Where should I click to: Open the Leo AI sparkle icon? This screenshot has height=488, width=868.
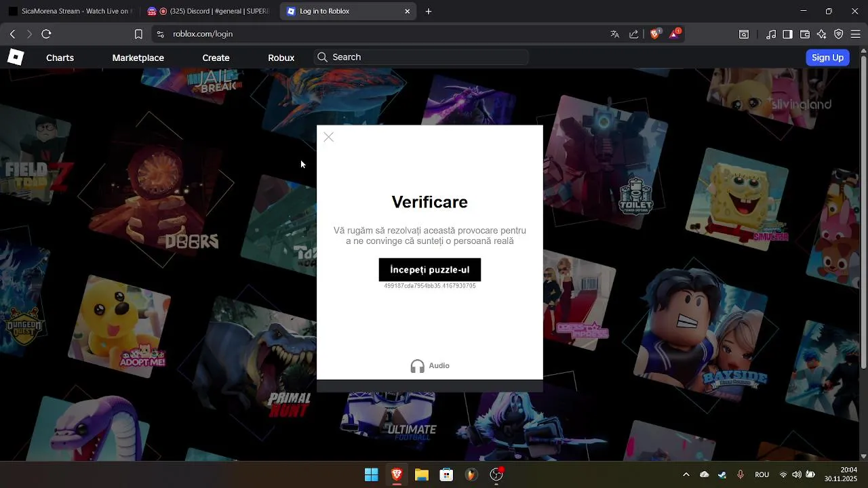(x=822, y=34)
